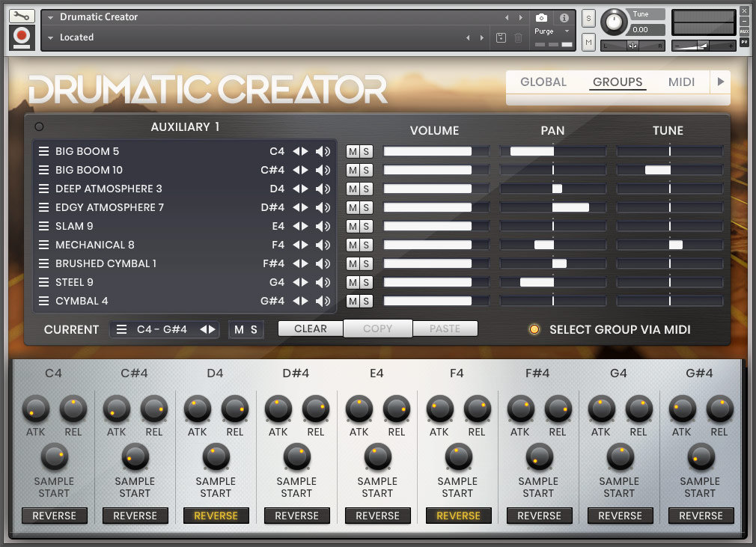Image resolution: width=756 pixels, height=547 pixels.
Task: Expand the Purge dropdown
Action: click(567, 31)
